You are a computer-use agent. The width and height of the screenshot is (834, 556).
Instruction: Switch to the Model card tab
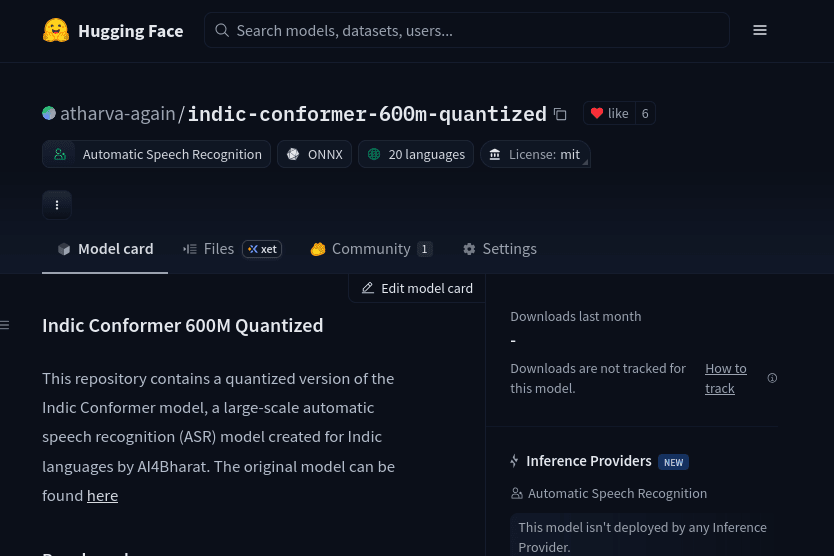tap(105, 249)
